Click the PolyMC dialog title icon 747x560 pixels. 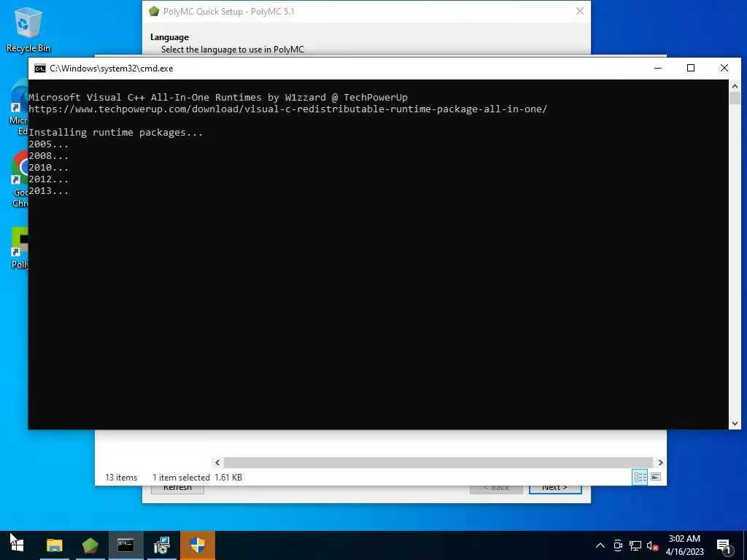pyautogui.click(x=153, y=12)
